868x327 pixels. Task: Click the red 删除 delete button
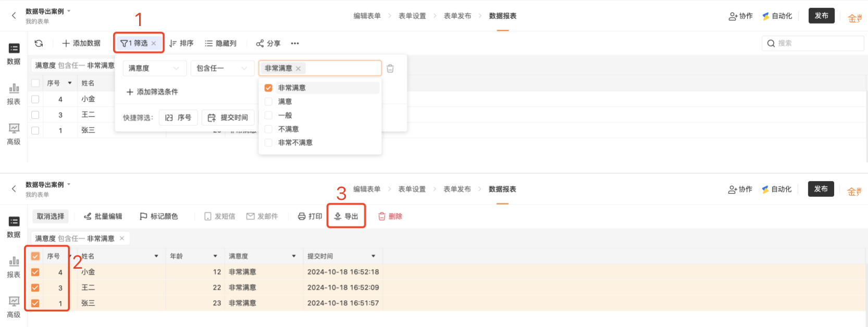390,217
